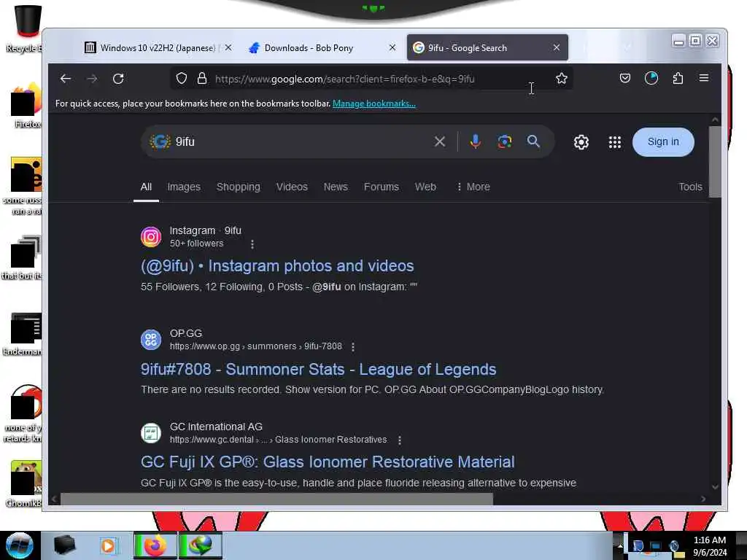Submit search with magnifying glass icon
747x560 pixels.
click(533, 141)
